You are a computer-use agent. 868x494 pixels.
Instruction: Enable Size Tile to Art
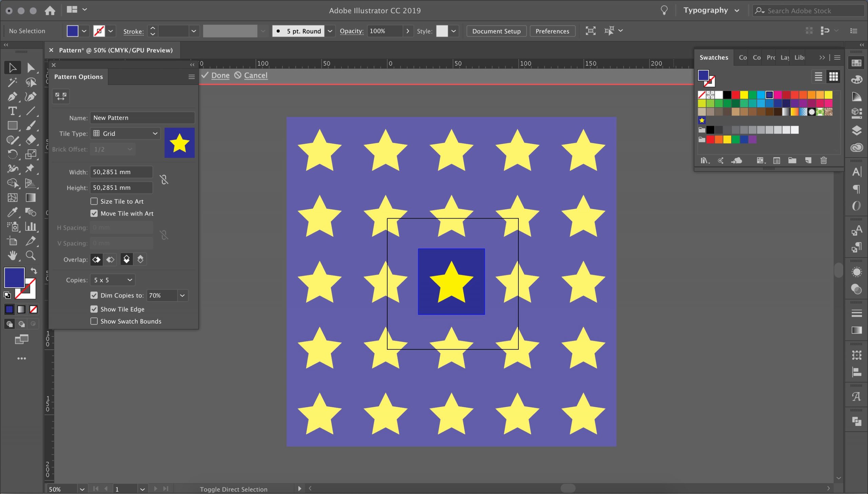94,201
